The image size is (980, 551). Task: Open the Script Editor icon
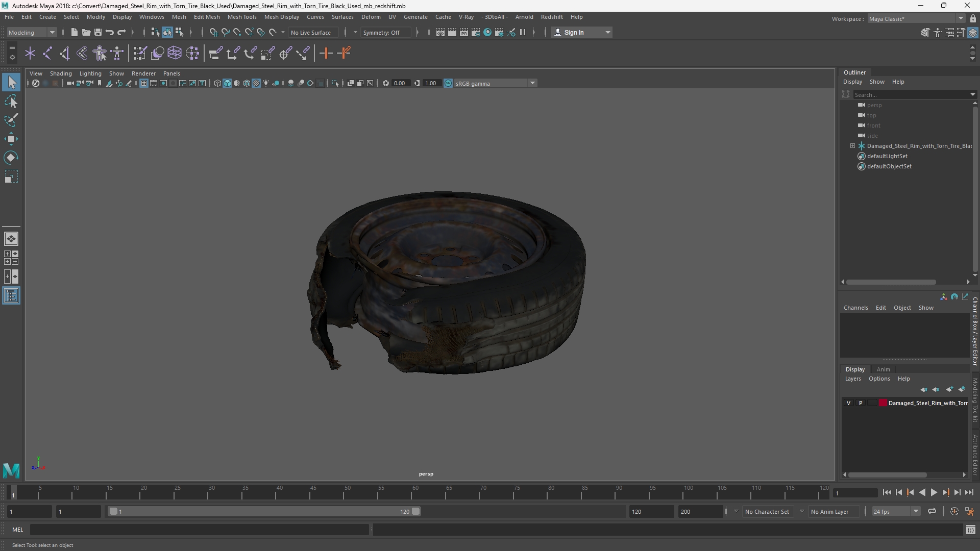pos(971,530)
